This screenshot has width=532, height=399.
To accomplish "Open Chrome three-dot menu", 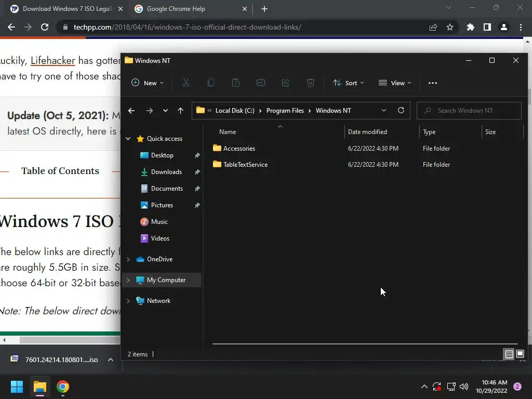I will click(521, 27).
